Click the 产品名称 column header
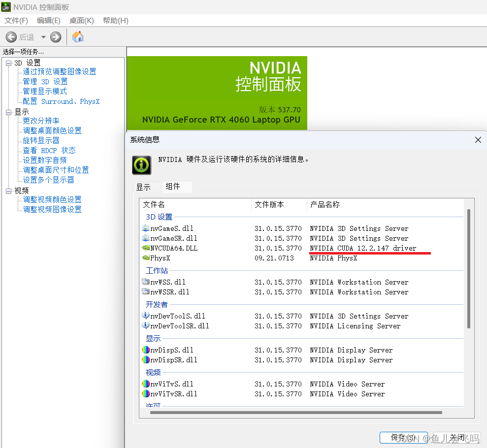The width and height of the screenshot is (487, 448). tap(386, 205)
